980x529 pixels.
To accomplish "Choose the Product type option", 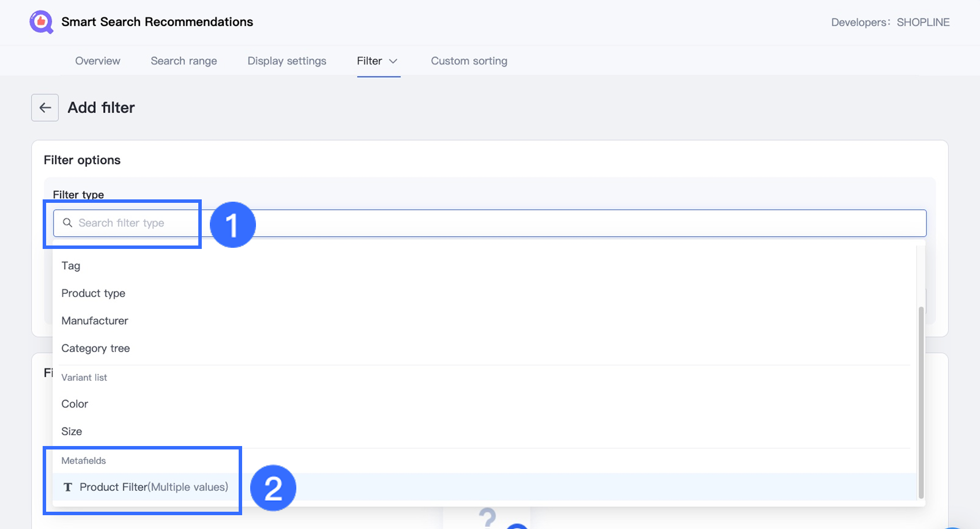I will tap(93, 293).
